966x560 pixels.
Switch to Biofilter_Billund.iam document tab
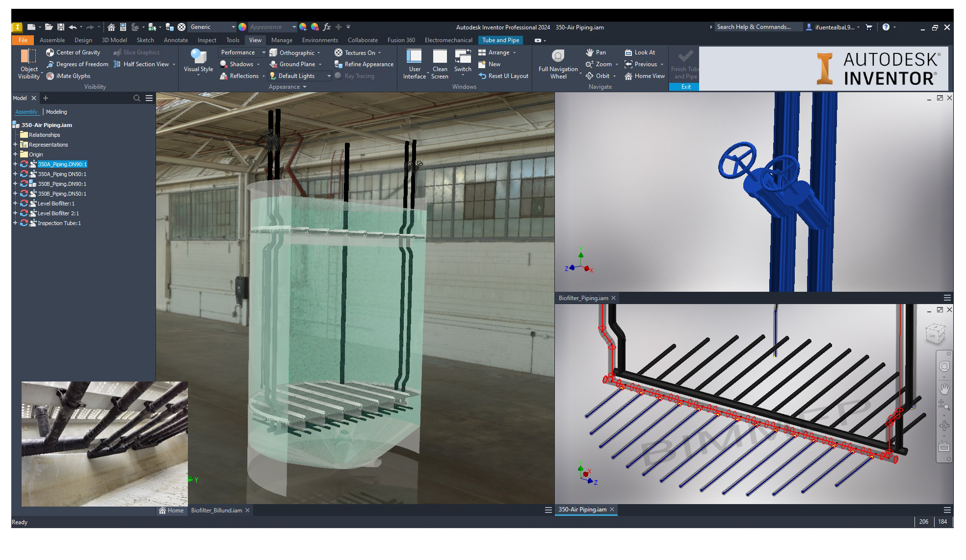tap(216, 510)
